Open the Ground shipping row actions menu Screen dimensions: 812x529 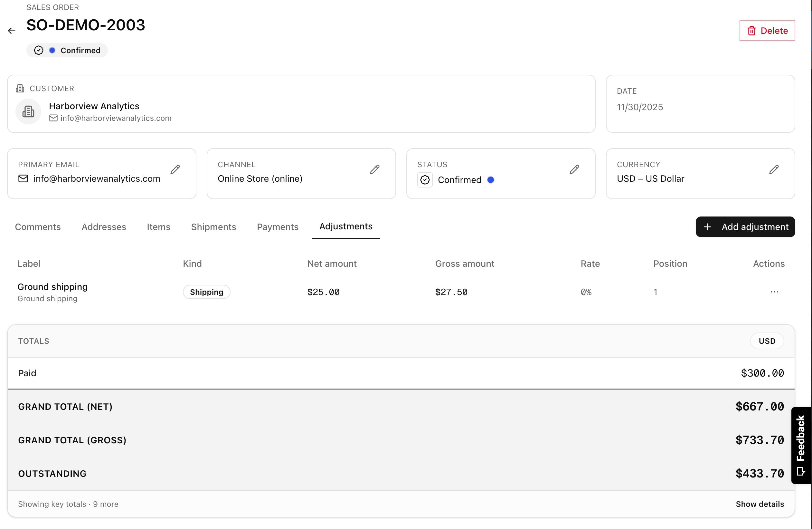[x=774, y=292]
